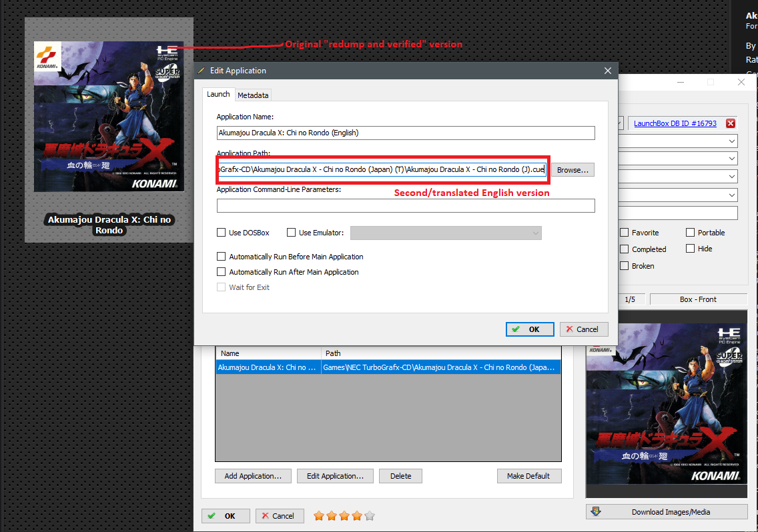Click the 1/5 image counter
Image resolution: width=758 pixels, height=532 pixels.
629,299
